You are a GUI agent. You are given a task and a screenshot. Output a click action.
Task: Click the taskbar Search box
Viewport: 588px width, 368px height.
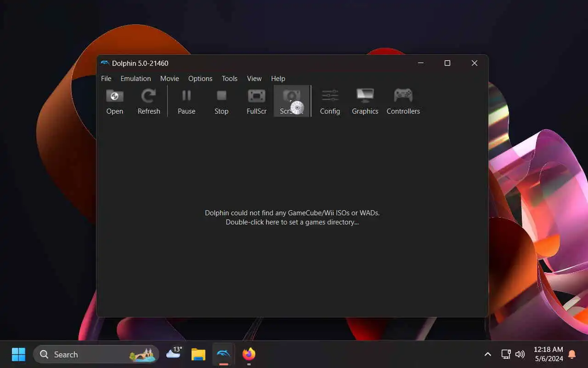(96, 354)
